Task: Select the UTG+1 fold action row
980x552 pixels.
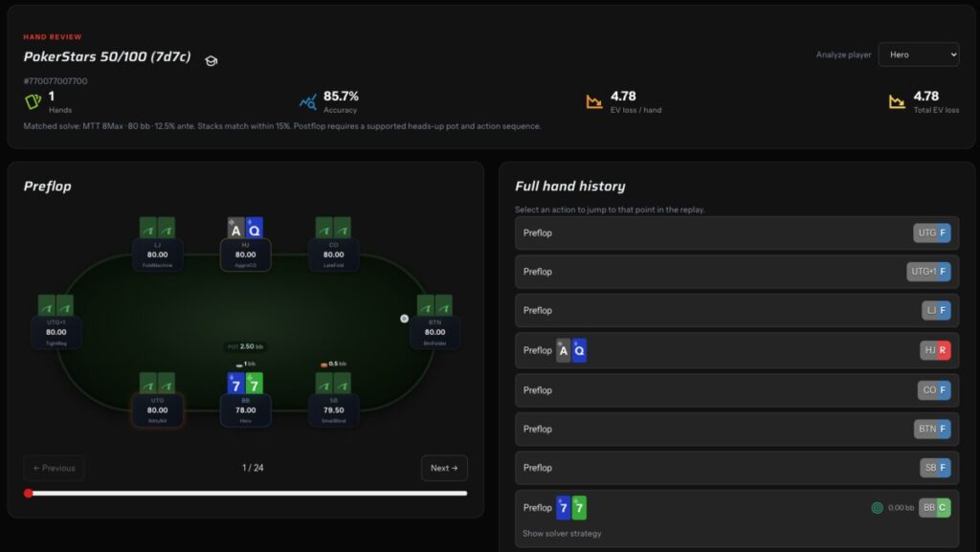Action: [737, 272]
